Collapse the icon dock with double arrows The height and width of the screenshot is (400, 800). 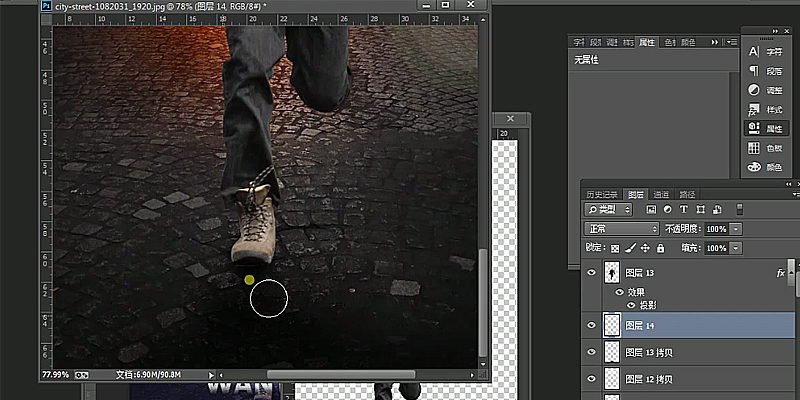coord(776,31)
